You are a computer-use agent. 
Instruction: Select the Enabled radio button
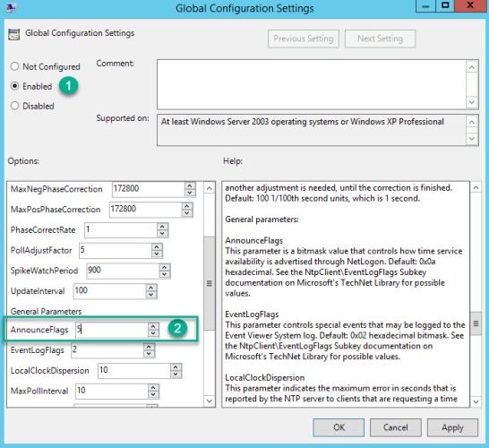[x=14, y=86]
